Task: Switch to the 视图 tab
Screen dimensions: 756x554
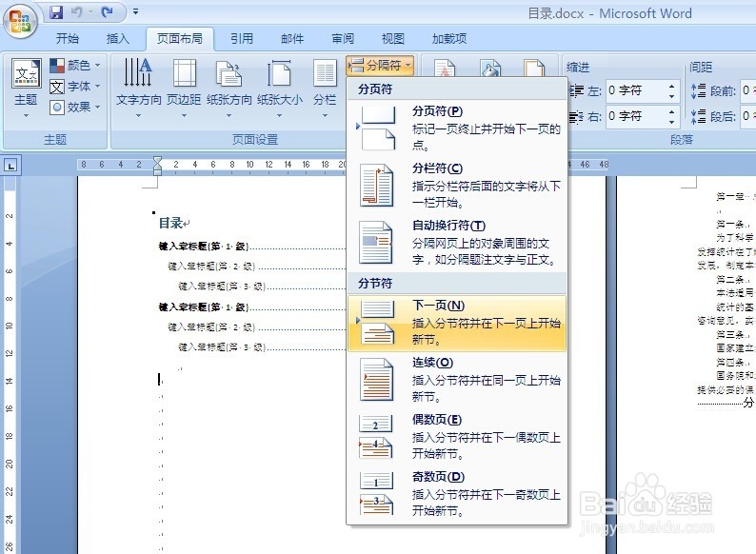Action: tap(393, 39)
